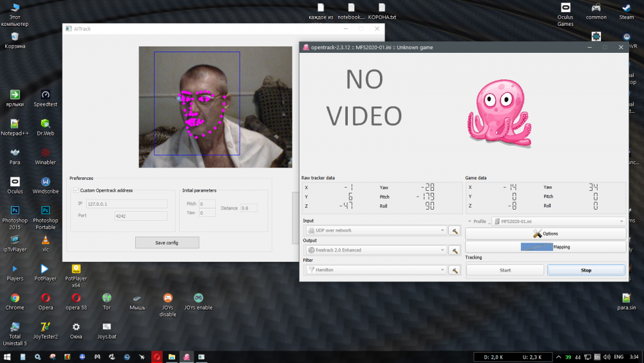Open input settings hammer button for UDP over network
The height and width of the screenshot is (363, 644).
click(x=455, y=231)
